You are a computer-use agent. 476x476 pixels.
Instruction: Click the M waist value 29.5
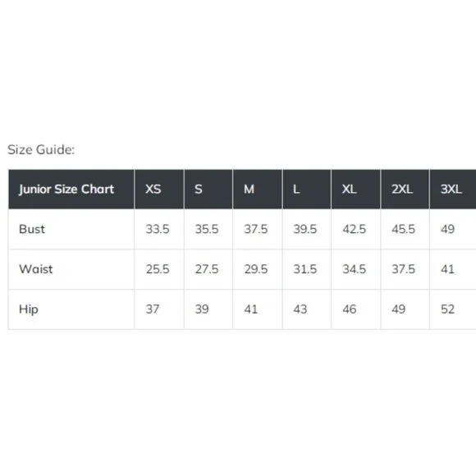(x=256, y=269)
